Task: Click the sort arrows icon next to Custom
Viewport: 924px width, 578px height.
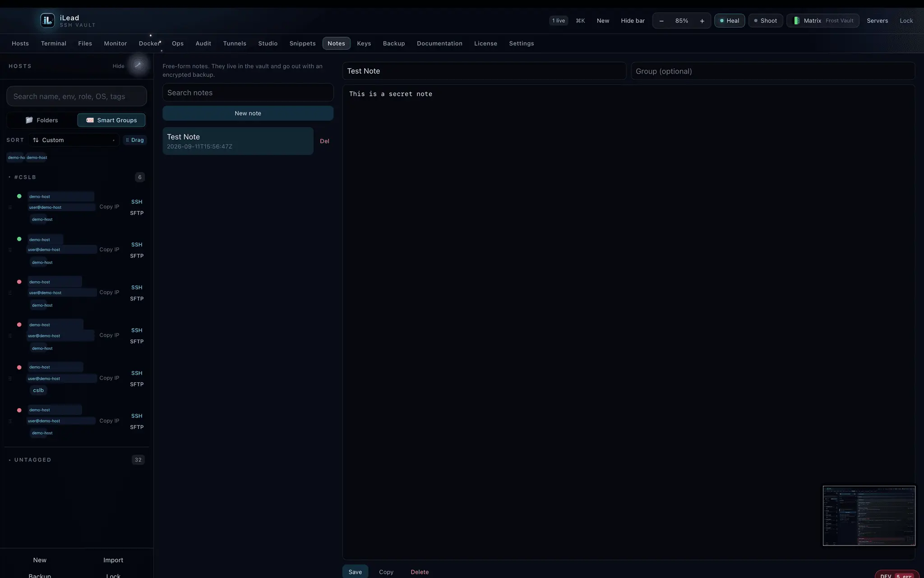Action: (36, 140)
